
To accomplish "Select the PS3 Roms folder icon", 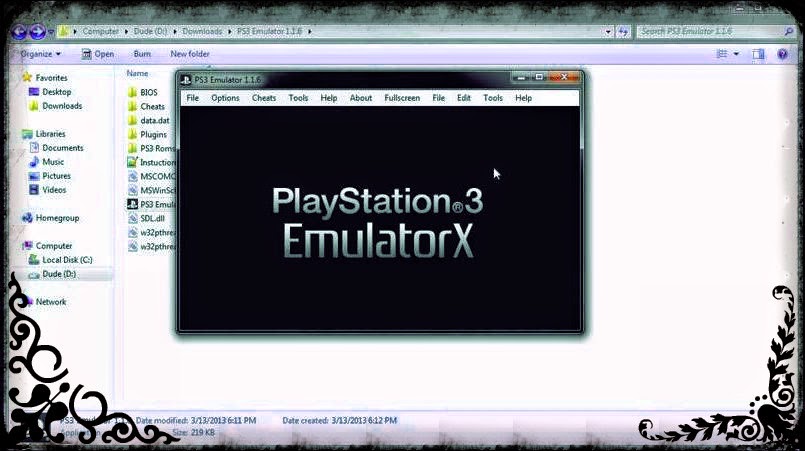I will click(x=132, y=148).
